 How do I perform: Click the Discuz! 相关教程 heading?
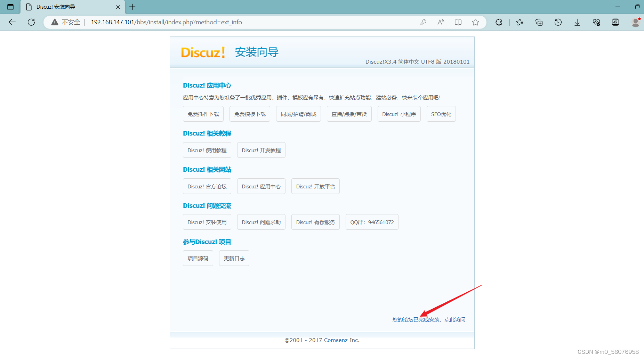[x=207, y=133]
